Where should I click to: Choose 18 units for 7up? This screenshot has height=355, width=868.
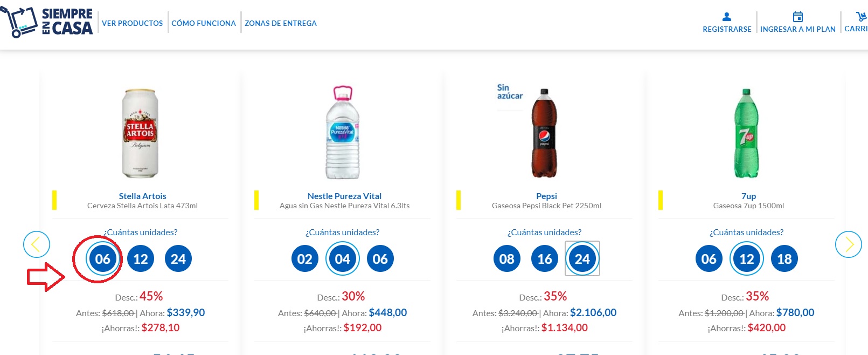pyautogui.click(x=784, y=259)
